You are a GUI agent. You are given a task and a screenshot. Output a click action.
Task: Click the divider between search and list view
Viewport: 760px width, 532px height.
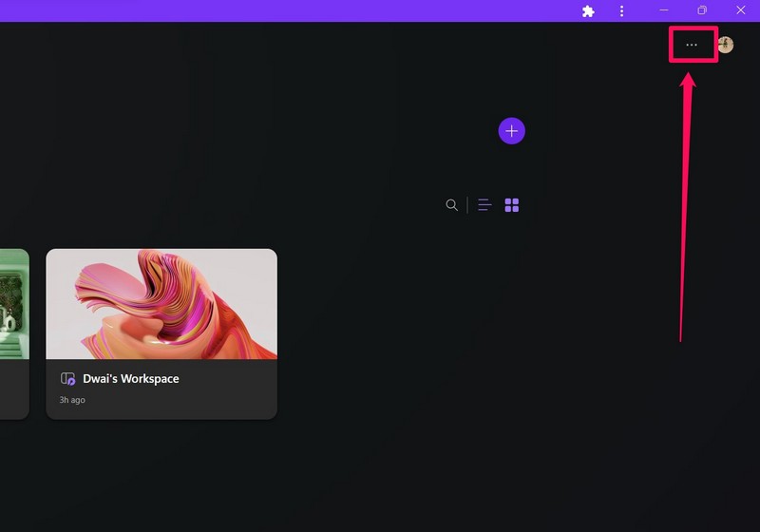point(467,205)
